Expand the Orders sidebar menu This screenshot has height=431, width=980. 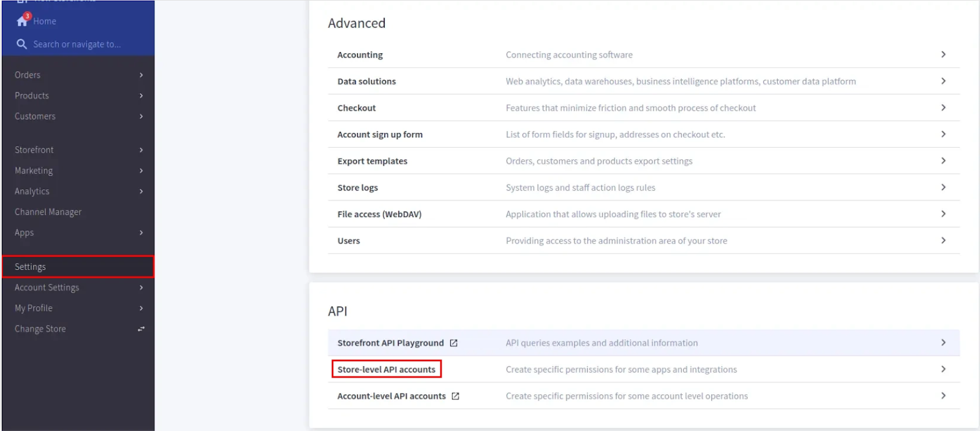click(x=78, y=75)
